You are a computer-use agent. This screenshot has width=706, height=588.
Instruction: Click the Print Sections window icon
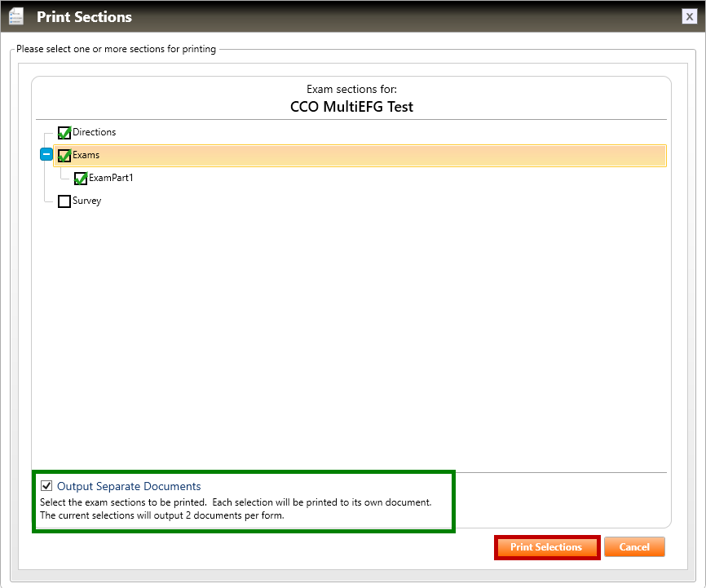[15, 16]
